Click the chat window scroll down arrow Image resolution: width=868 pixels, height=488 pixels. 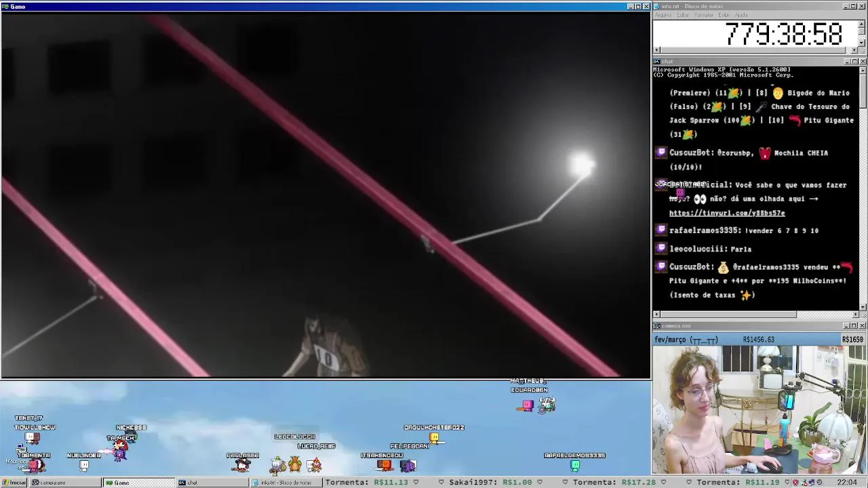[862, 307]
